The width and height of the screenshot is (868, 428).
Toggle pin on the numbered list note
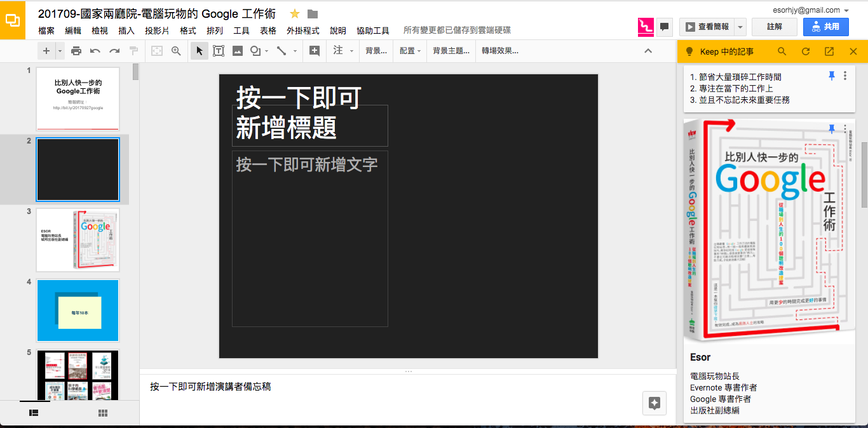pyautogui.click(x=832, y=76)
